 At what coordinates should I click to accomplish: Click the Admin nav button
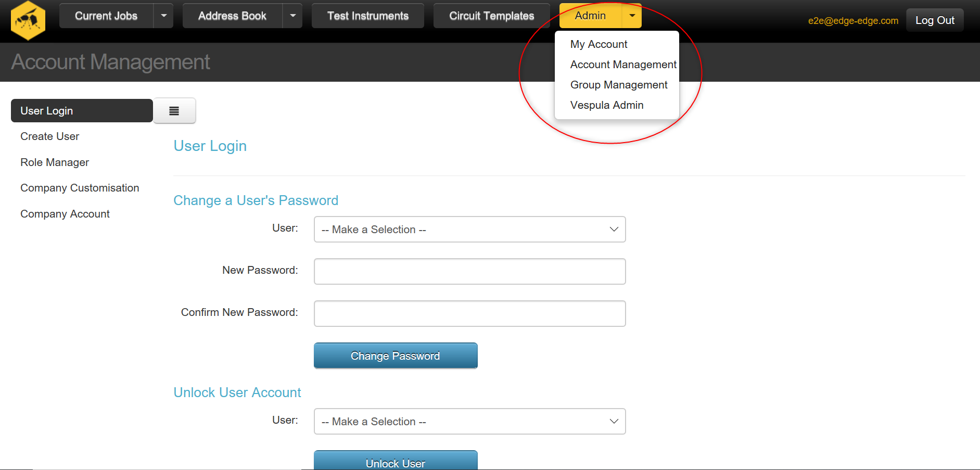click(x=590, y=16)
